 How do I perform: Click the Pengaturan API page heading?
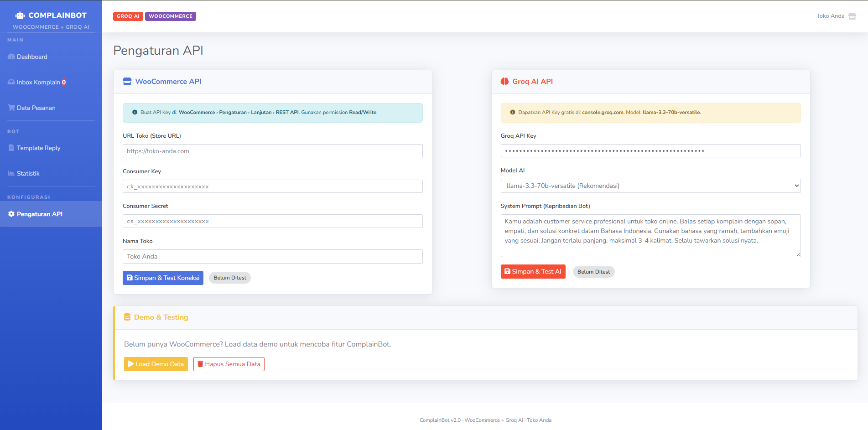click(158, 50)
